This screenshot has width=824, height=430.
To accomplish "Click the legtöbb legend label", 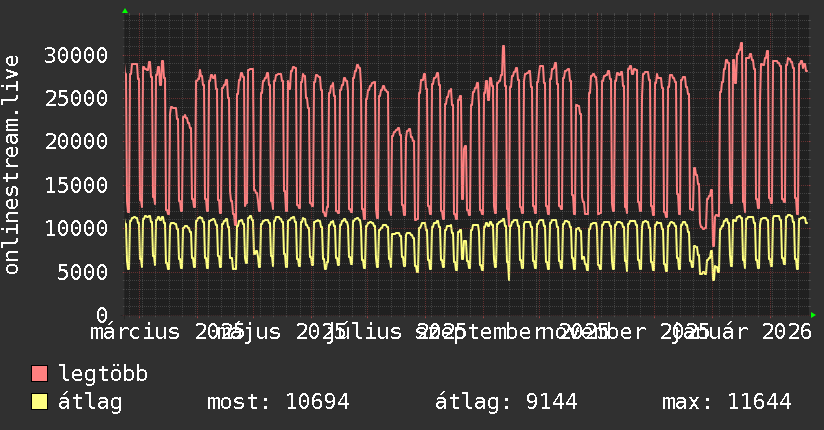I will (103, 375).
